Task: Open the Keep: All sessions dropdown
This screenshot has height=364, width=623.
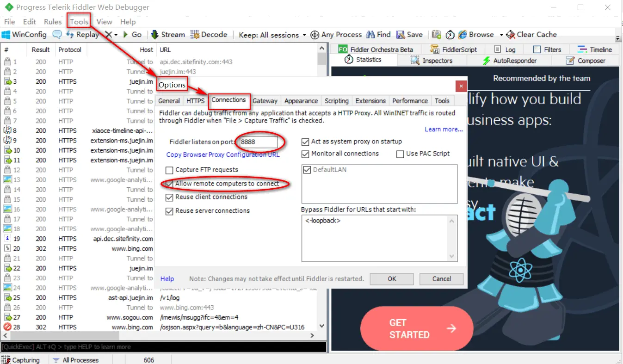Action: coord(272,35)
